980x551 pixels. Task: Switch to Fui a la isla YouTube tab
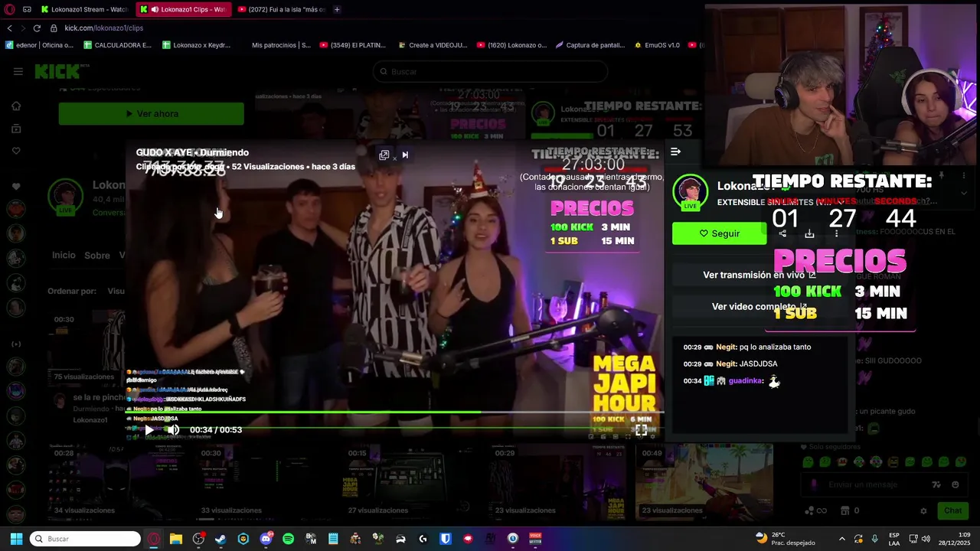point(281,9)
